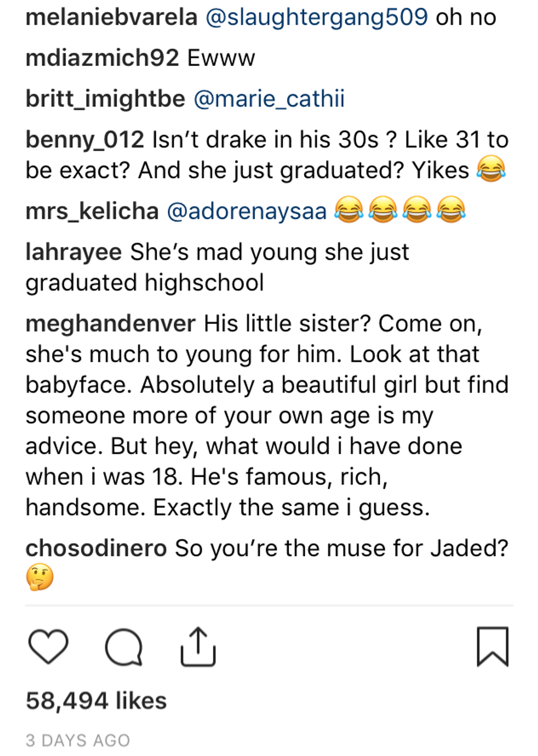Image resolution: width=538 pixels, height=756 pixels.
Task: Save post with bookmark icon
Action: coord(492,646)
